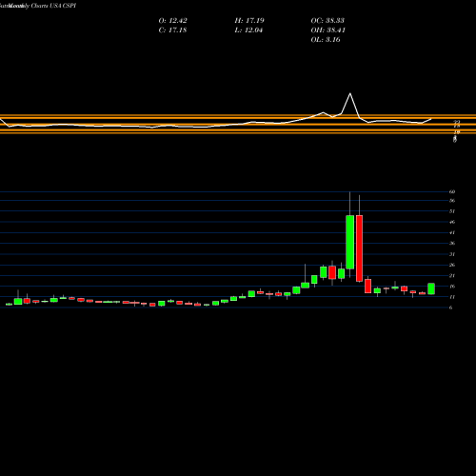Click the "OH: 38.41" reading
476x476 pixels.
coord(327,30)
